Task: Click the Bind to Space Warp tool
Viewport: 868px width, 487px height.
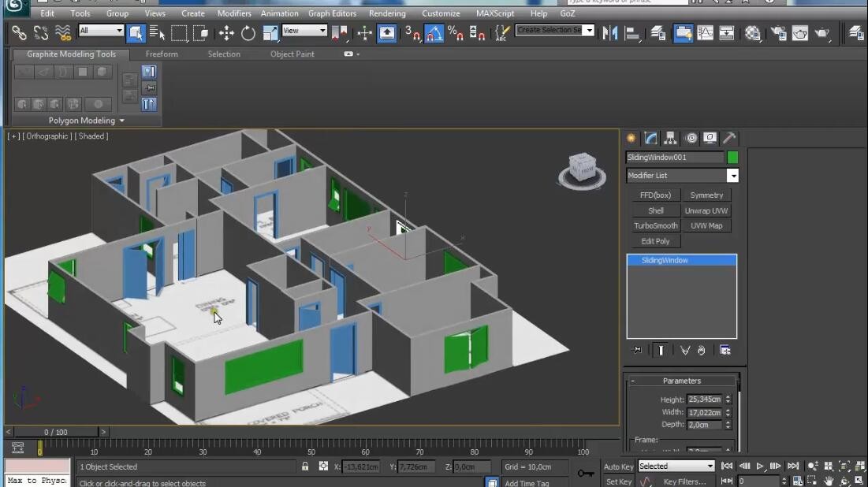Action: (63, 33)
